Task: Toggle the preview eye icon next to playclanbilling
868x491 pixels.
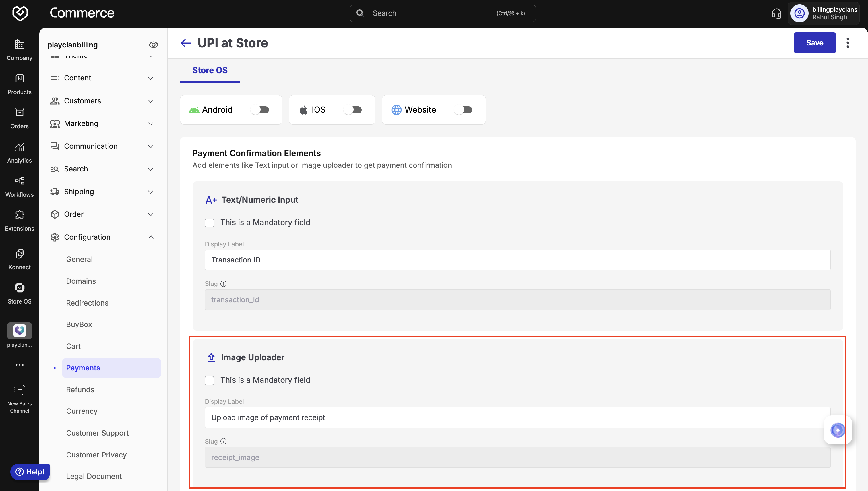Action: [153, 45]
